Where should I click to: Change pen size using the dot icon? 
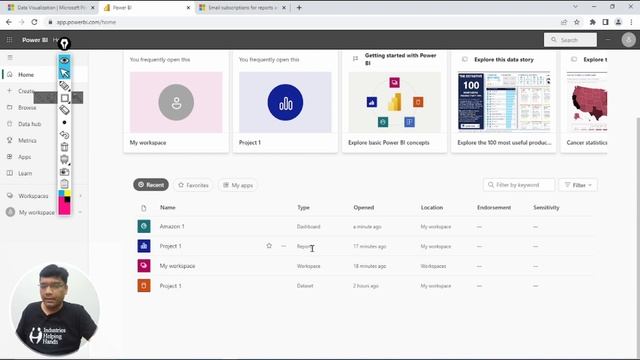64,122
